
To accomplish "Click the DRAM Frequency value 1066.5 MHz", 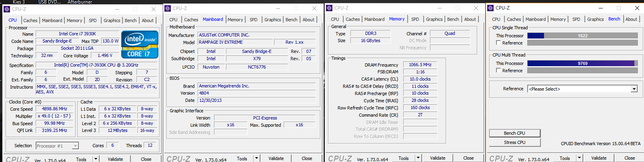I will pyautogui.click(x=420, y=65).
